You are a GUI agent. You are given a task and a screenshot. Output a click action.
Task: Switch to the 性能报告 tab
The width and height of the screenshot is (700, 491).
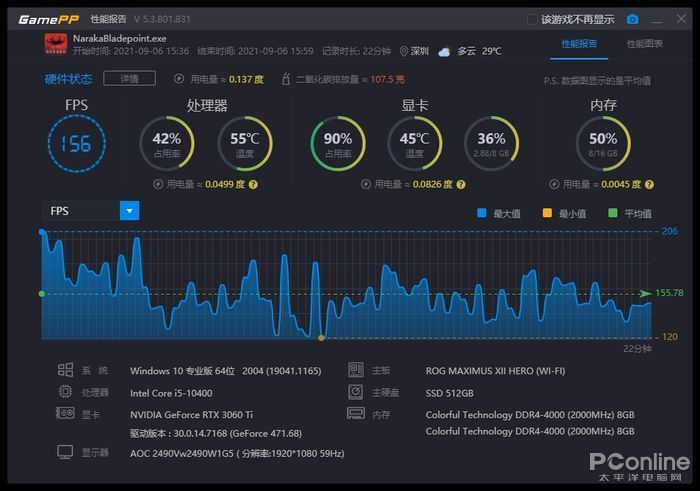click(579, 44)
